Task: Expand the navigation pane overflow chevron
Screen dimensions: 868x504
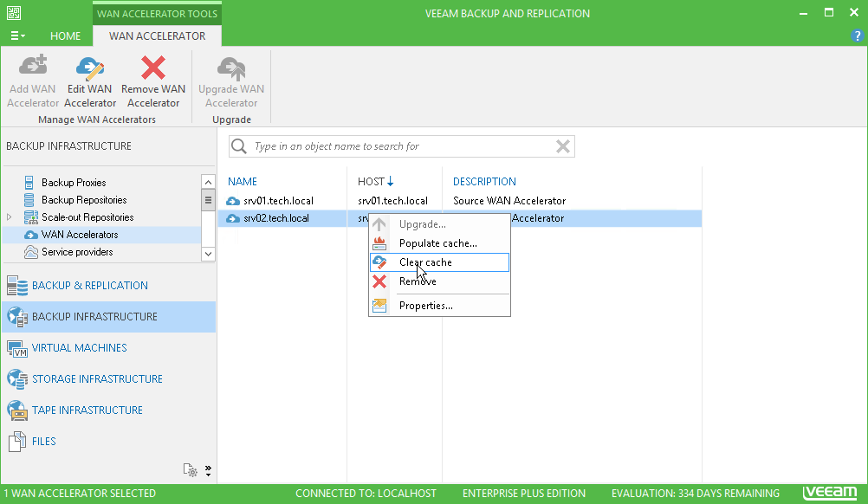Action: pos(208,470)
